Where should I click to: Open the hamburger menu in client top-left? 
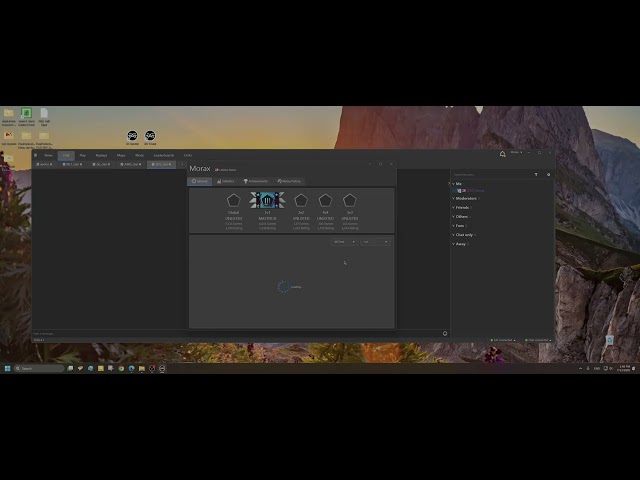click(36, 155)
